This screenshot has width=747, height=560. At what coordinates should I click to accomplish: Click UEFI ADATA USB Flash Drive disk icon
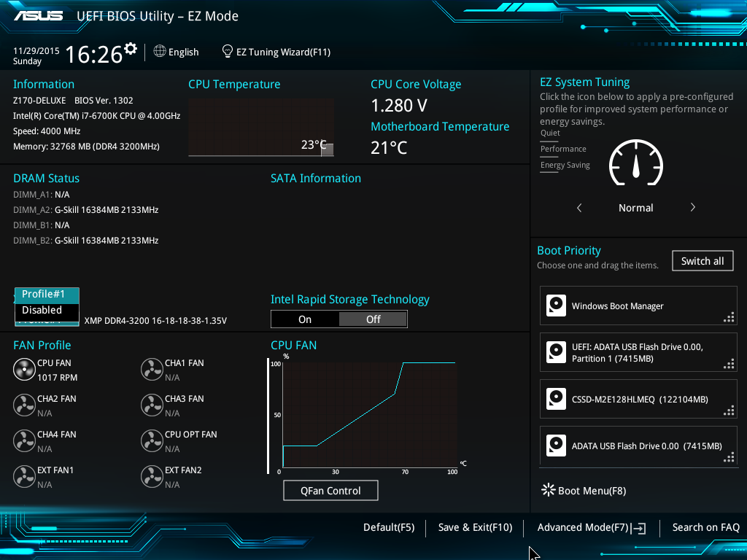pos(556,352)
